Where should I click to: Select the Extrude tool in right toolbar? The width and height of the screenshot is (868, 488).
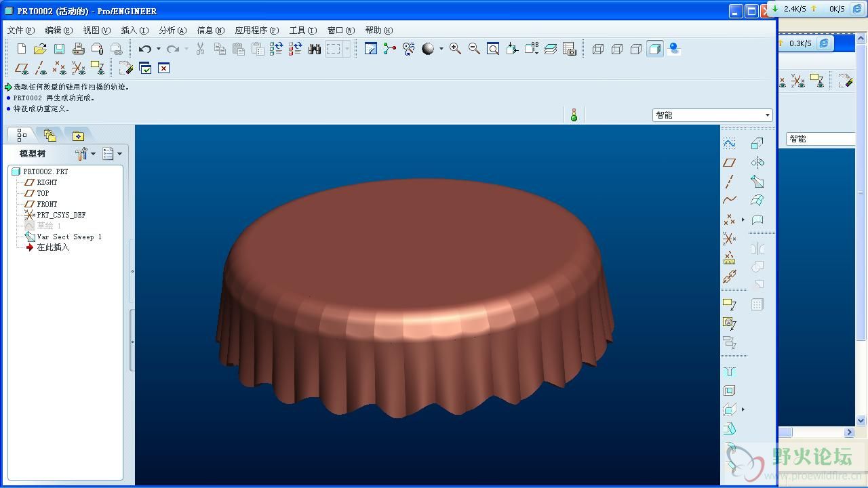click(x=757, y=144)
